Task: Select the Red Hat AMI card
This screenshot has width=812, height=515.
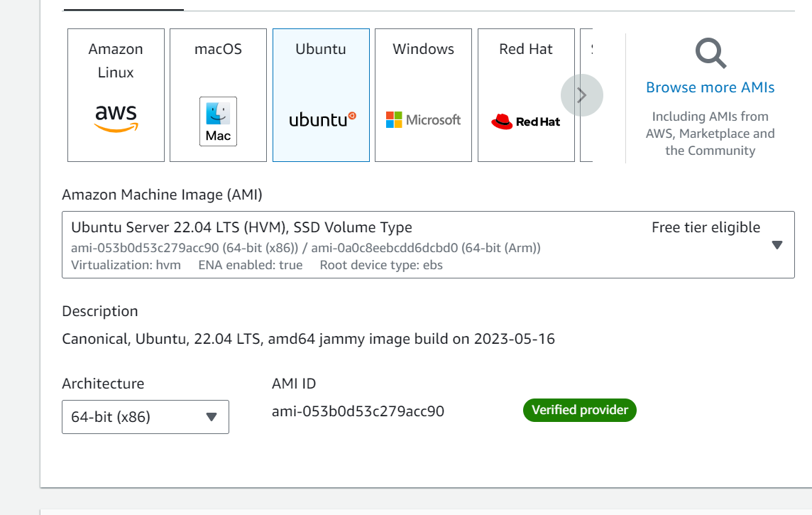Action: click(526, 95)
